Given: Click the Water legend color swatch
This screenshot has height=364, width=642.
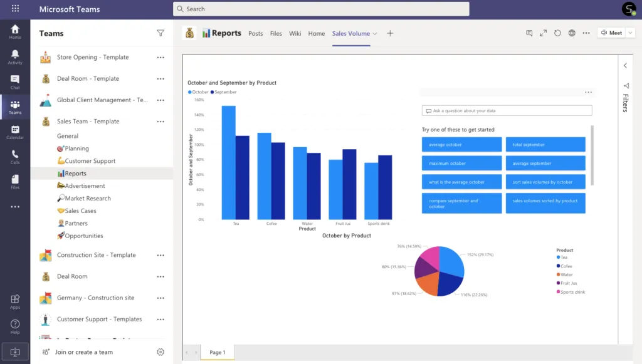Looking at the screenshot, I should click(558, 274).
